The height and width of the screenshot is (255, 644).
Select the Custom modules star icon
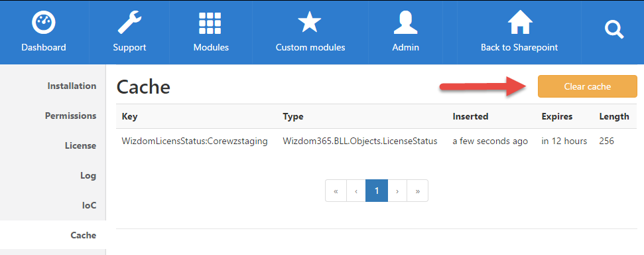(310, 23)
